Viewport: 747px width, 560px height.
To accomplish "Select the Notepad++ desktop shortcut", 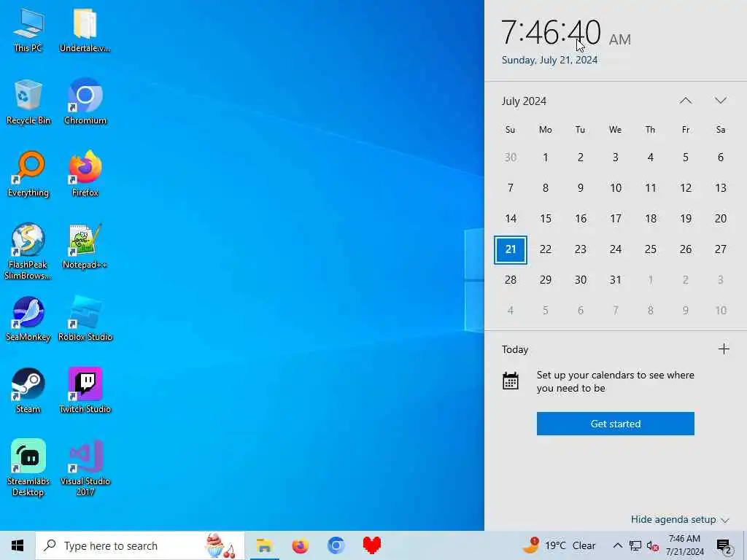I will [x=85, y=246].
